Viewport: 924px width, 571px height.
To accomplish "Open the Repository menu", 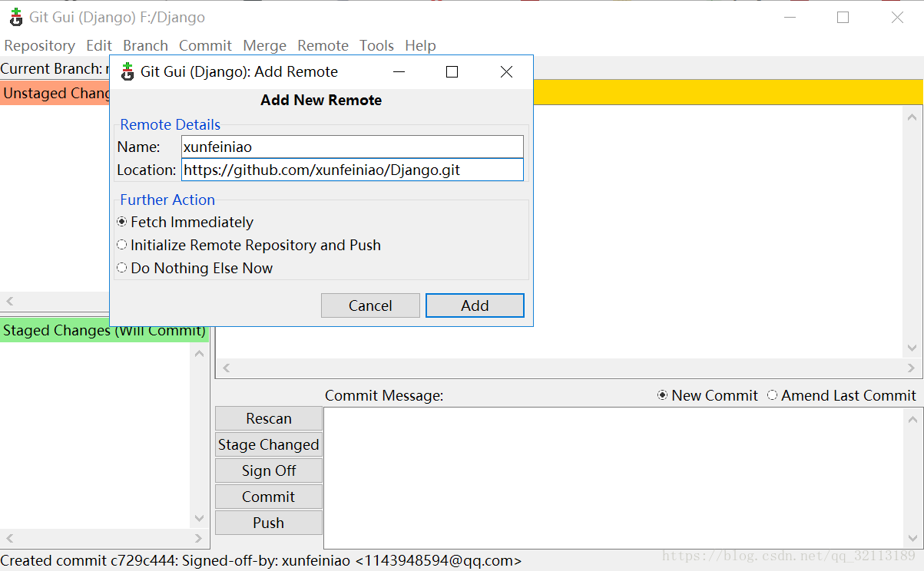I will (x=40, y=45).
